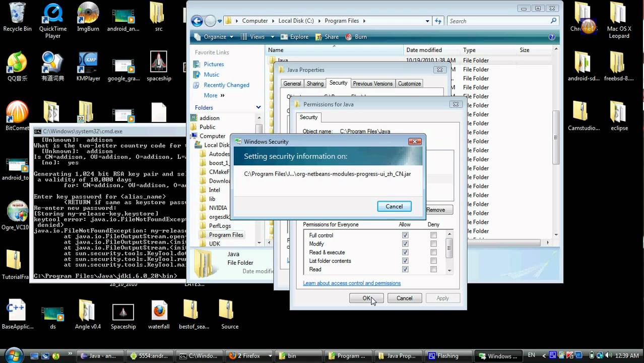Open the waterfall Firefox desktop shortcut
Viewport: 644px width, 363px height.
(159, 315)
